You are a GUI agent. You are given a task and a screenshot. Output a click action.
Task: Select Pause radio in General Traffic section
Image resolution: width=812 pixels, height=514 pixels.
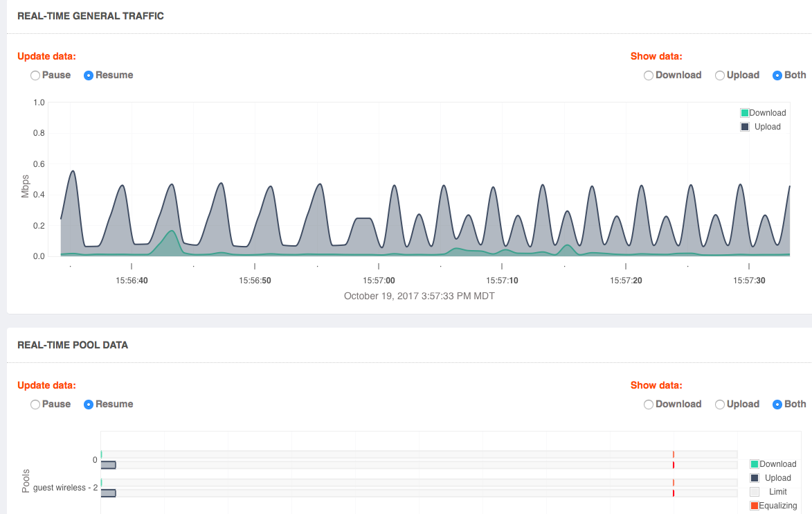point(35,76)
